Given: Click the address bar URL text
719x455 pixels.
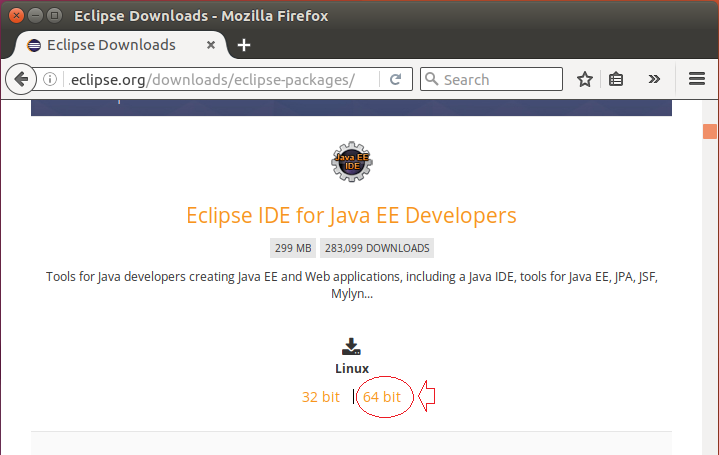Looking at the screenshot, I should coord(213,80).
